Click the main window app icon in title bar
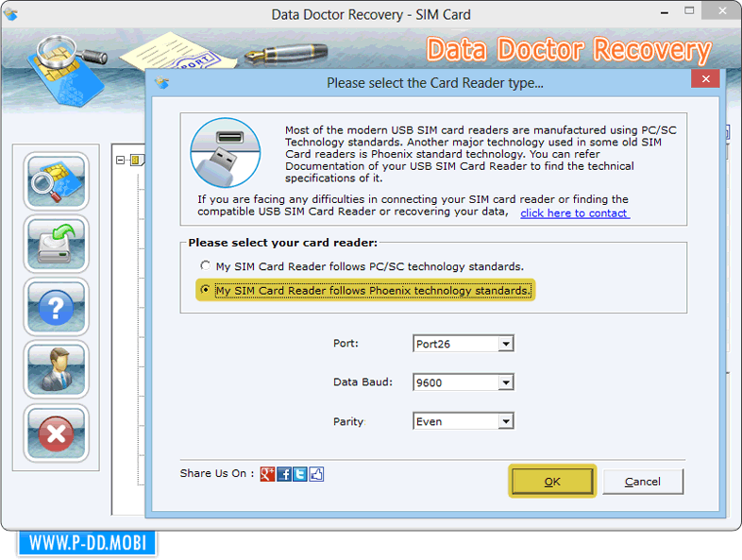 click(x=11, y=14)
